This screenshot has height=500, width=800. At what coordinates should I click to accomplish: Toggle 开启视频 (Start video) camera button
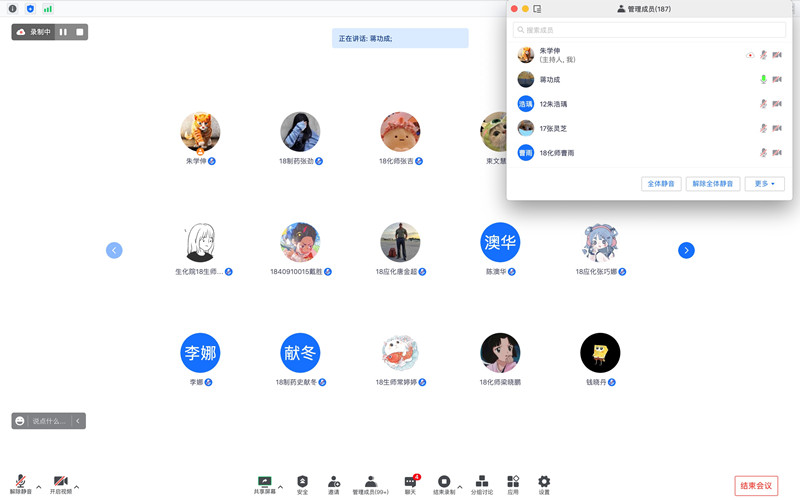pos(61,484)
